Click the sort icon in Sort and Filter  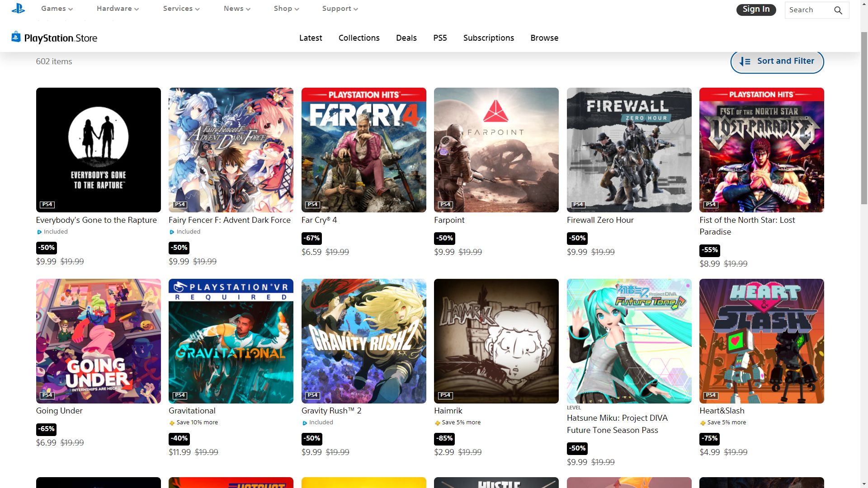point(745,61)
